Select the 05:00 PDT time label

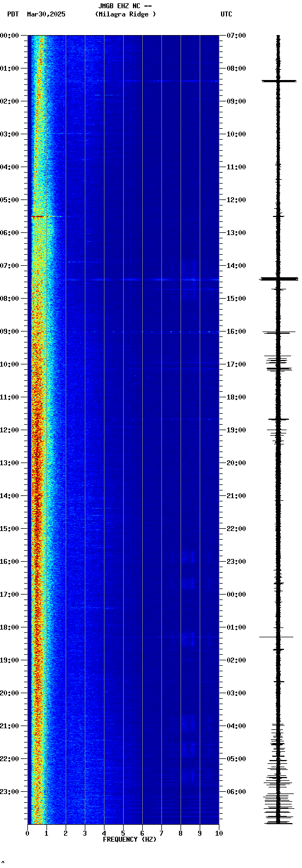click(x=9, y=200)
